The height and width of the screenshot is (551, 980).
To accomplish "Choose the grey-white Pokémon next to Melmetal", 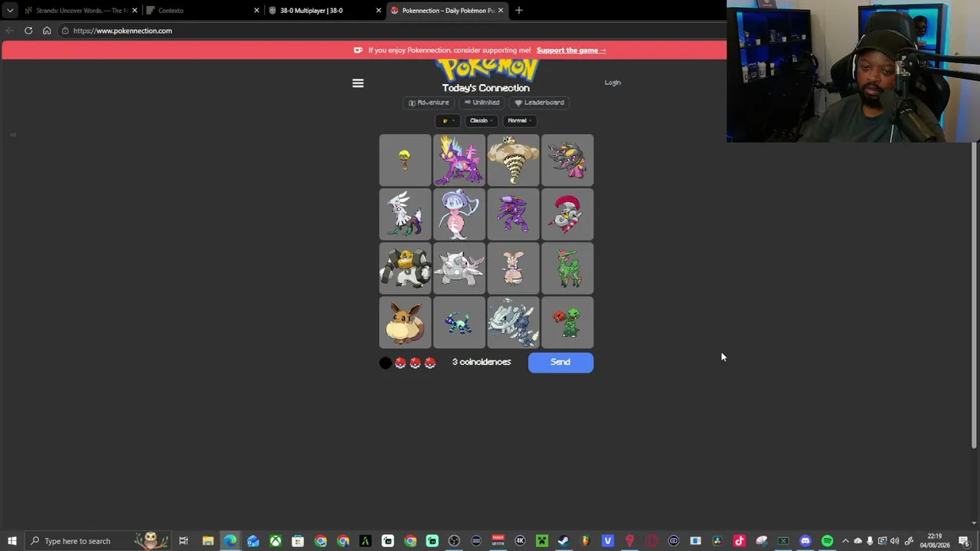I will [459, 269].
